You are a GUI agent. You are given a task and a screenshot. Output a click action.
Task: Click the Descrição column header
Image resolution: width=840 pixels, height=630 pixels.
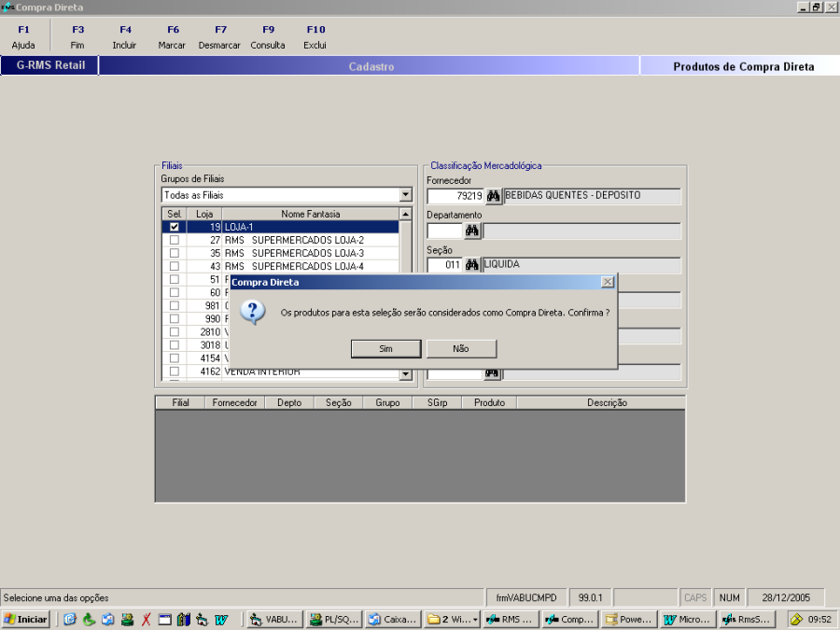click(601, 403)
